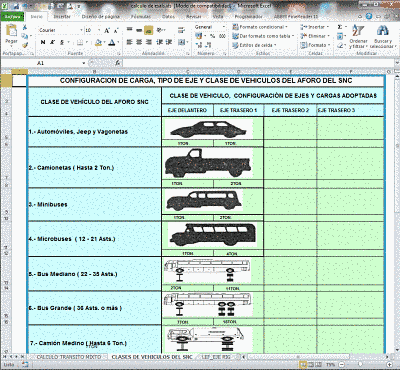Center text horizontally in cell

[139, 42]
